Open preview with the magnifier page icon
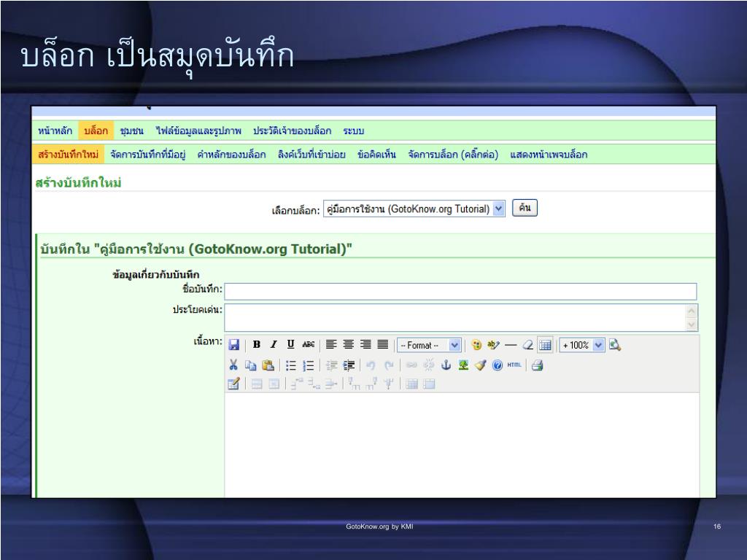The height and width of the screenshot is (560, 747). click(614, 345)
